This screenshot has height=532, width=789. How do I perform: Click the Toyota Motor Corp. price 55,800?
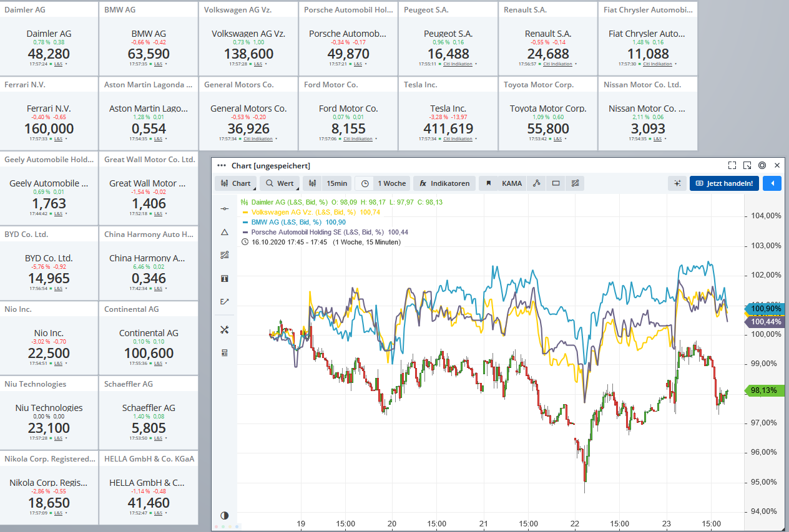[x=548, y=128]
